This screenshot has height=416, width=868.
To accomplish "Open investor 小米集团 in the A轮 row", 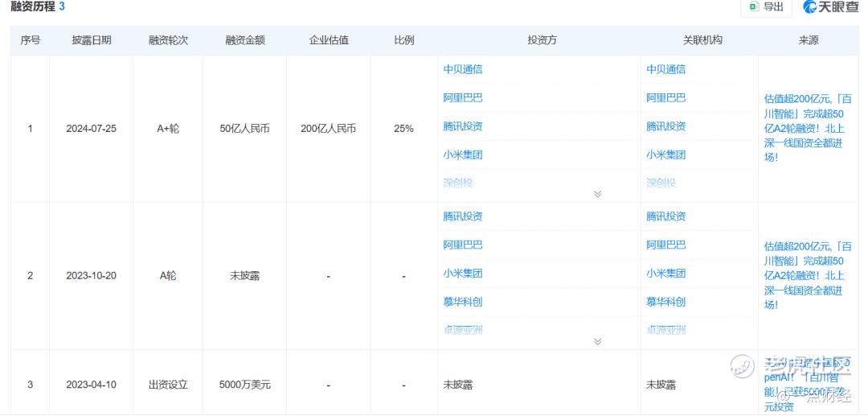I will (463, 274).
